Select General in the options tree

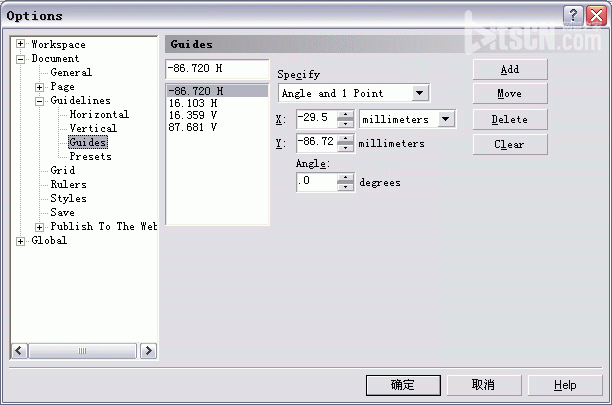click(x=71, y=72)
